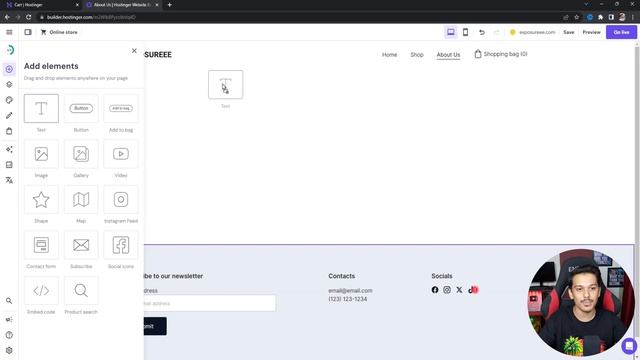Reload the browser page
Screen dimensions: 640x360
click(29, 17)
